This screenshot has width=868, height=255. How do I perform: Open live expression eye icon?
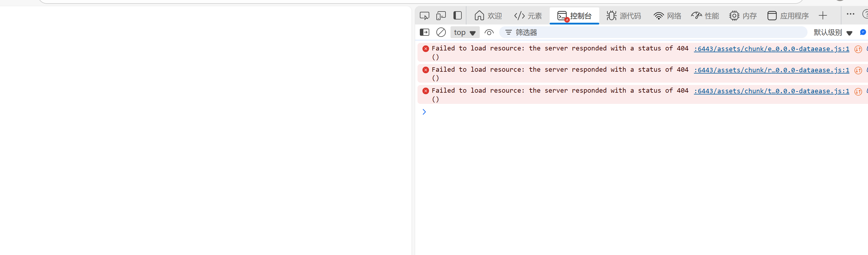(489, 33)
